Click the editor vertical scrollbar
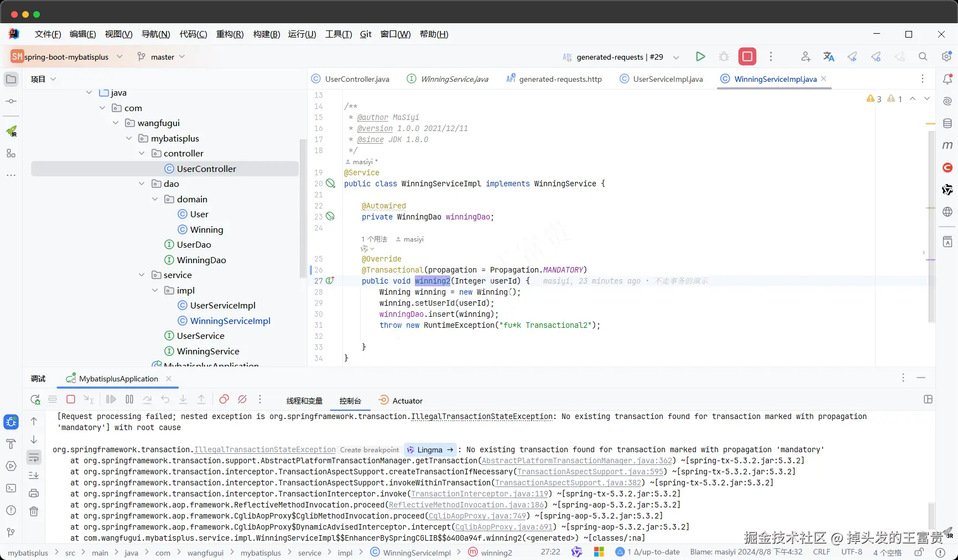 (931, 226)
